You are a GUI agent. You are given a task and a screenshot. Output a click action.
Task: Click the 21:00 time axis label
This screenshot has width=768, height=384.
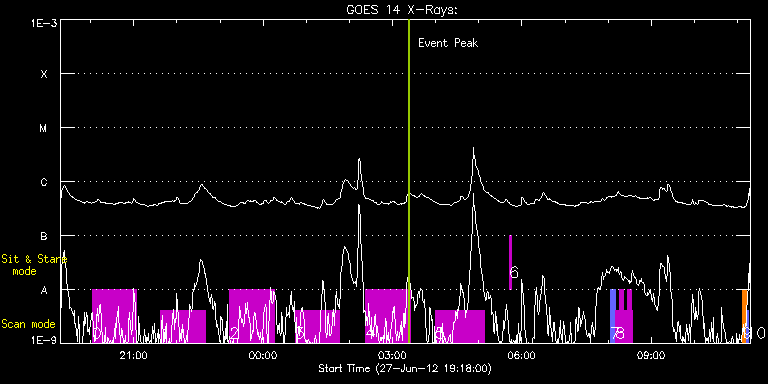[133, 354]
